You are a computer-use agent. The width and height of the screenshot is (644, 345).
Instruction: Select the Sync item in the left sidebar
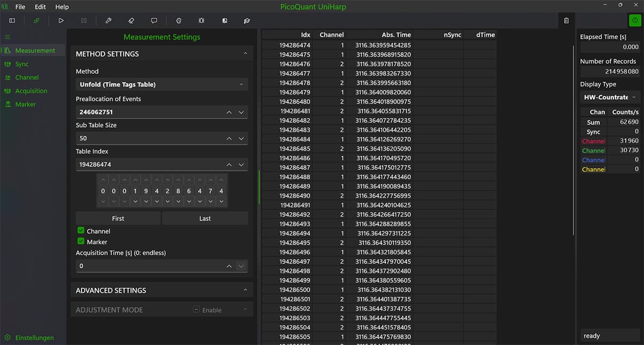(x=21, y=64)
